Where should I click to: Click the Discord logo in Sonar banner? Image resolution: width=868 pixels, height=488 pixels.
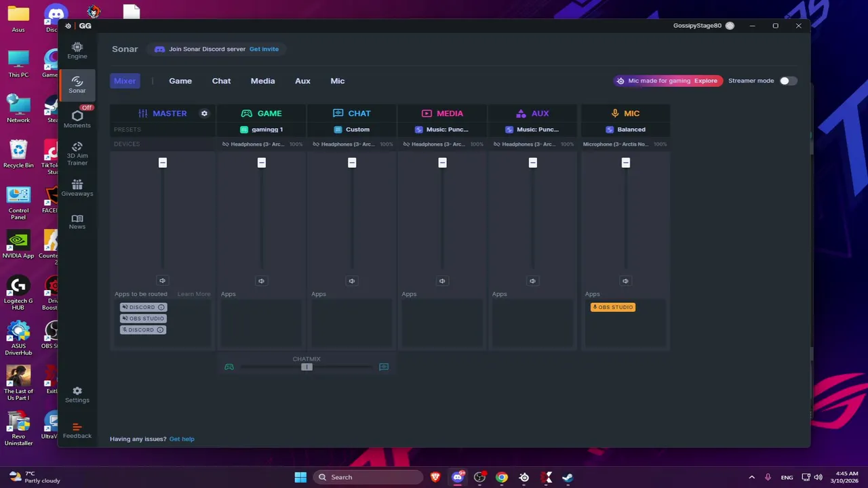pyautogui.click(x=159, y=49)
